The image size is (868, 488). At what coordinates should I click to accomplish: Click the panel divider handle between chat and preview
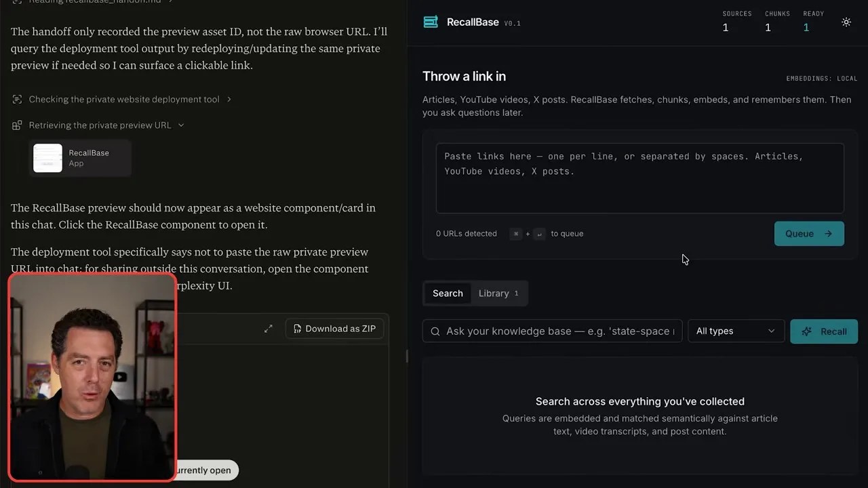click(406, 356)
